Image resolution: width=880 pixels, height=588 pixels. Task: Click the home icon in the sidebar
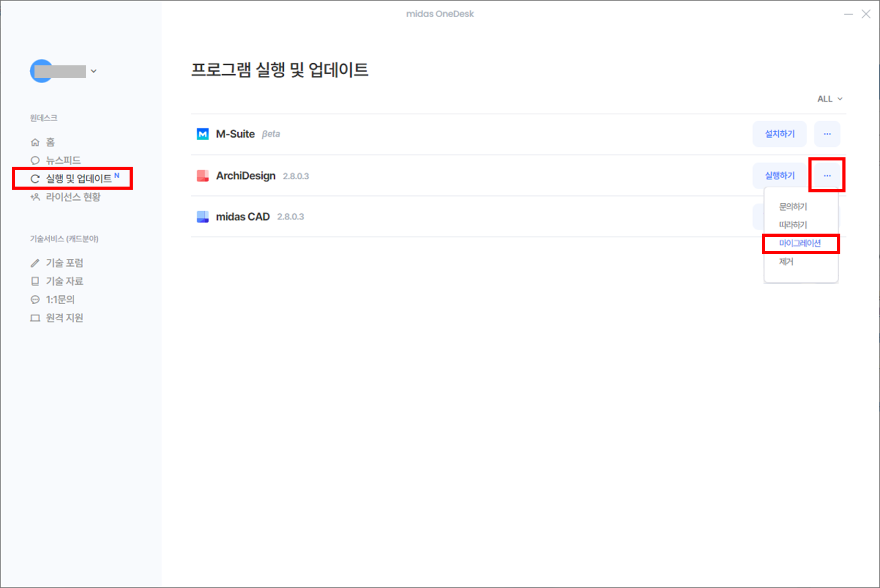[35, 142]
